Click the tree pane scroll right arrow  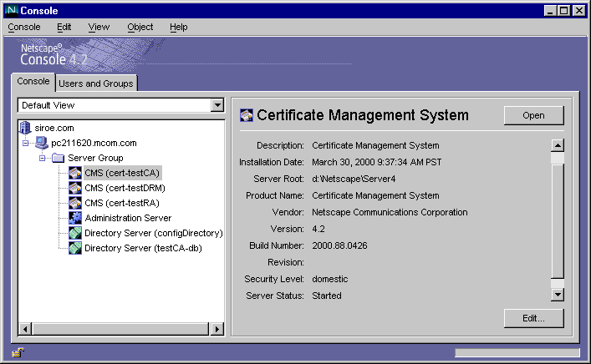click(x=217, y=329)
